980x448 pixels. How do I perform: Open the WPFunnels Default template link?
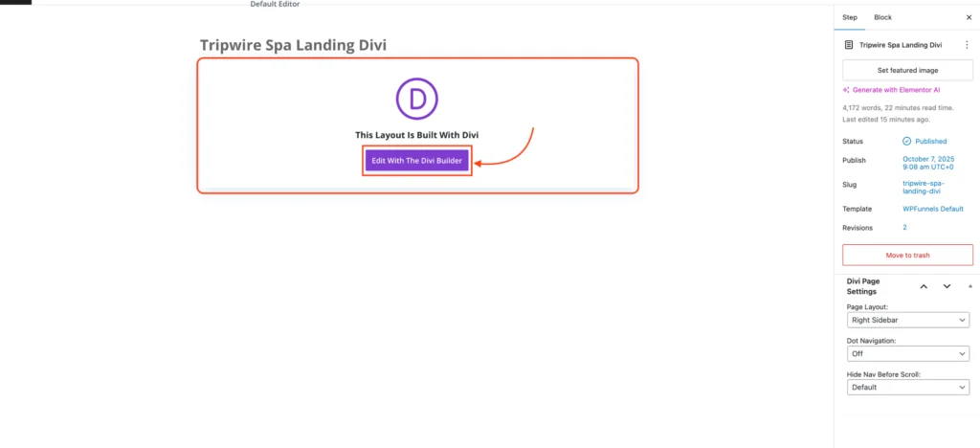(x=933, y=209)
